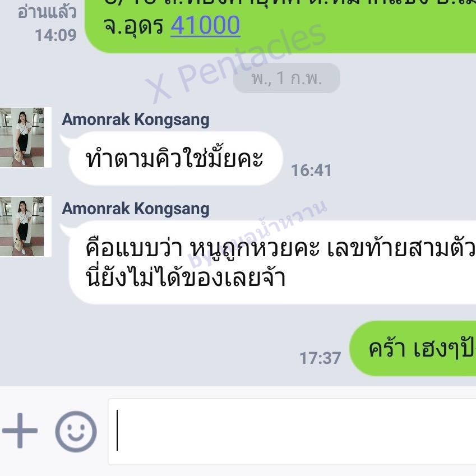Tap the 14:09 message timestamp
The image size is (476, 476).
click(x=56, y=35)
